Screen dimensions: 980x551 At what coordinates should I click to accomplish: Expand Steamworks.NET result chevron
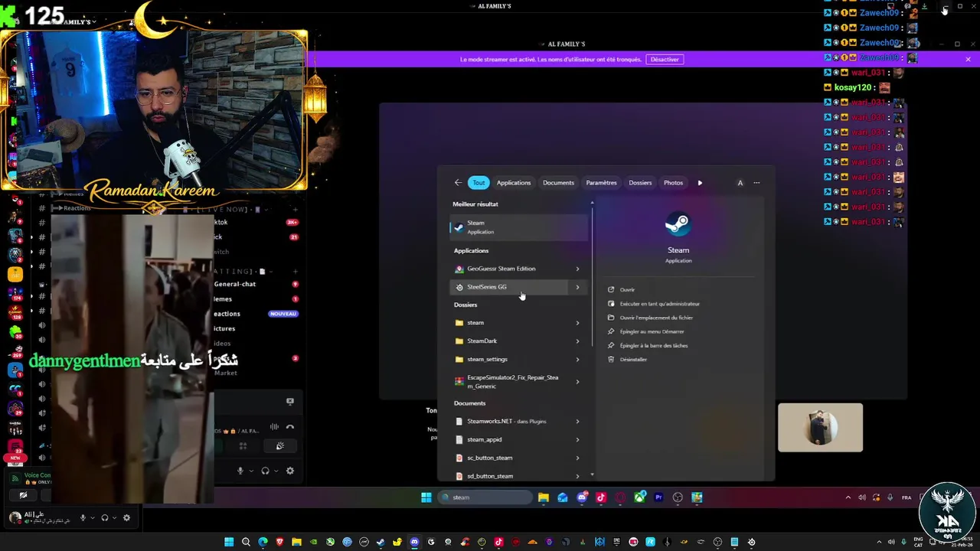click(577, 422)
